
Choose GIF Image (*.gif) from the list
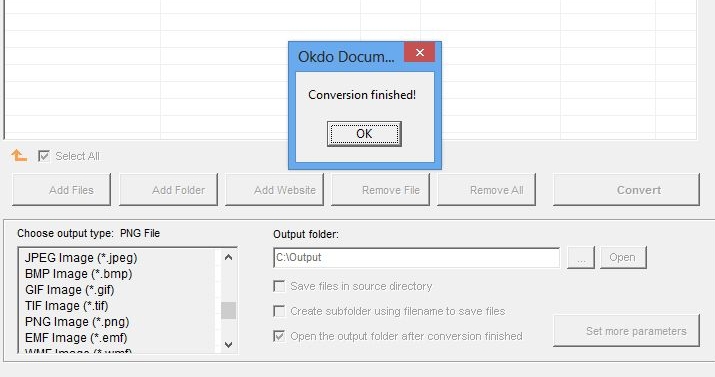point(70,289)
